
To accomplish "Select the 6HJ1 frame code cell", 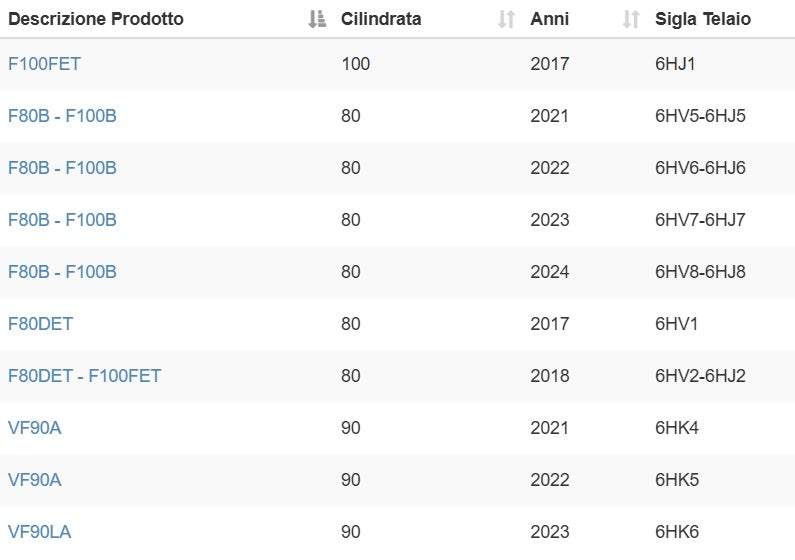I will click(675, 64).
